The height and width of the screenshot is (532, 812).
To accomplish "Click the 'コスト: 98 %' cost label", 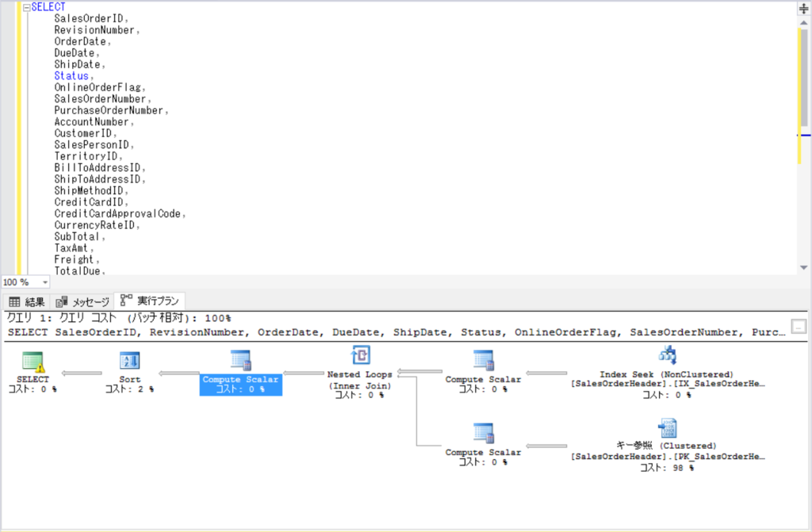I will click(x=667, y=468).
